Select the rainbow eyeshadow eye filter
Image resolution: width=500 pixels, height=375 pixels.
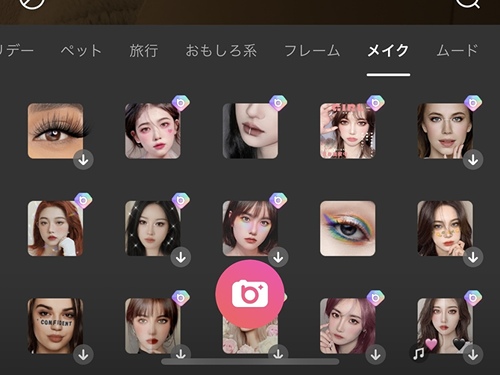point(347,228)
